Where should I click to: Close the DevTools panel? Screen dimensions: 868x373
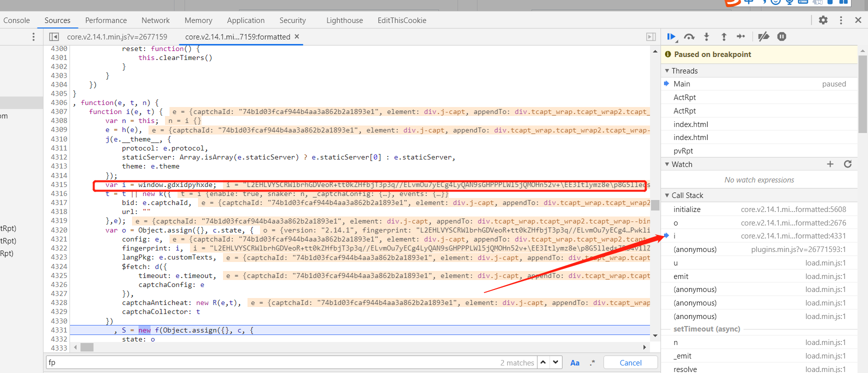click(858, 20)
